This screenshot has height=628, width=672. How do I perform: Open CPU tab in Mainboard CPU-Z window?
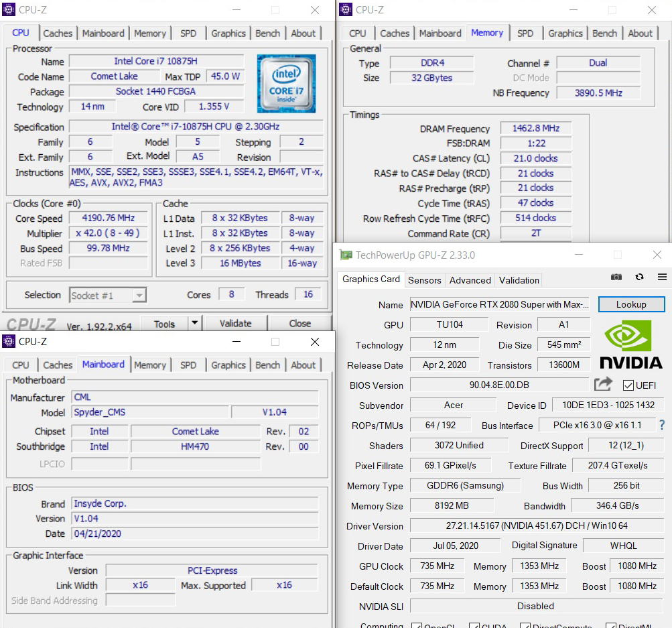coord(21,365)
